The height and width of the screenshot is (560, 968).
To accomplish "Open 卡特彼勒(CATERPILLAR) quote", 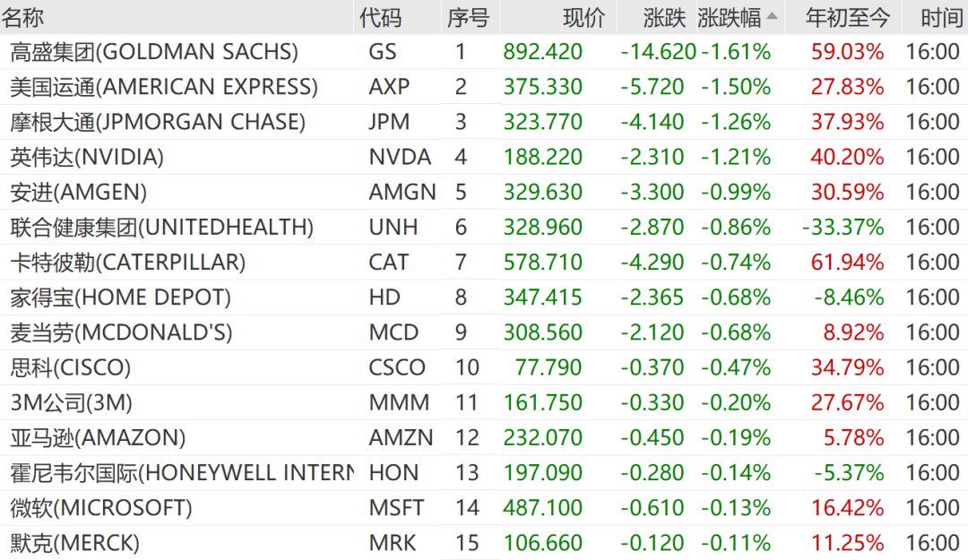I will point(128,263).
